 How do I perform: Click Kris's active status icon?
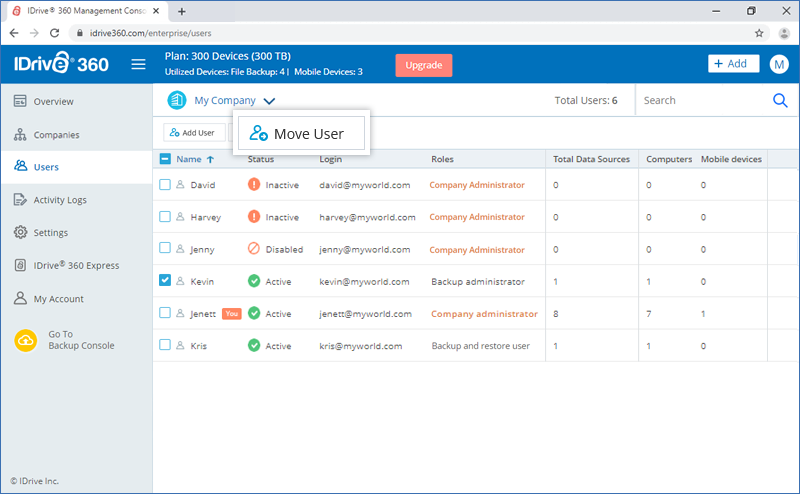click(x=254, y=345)
